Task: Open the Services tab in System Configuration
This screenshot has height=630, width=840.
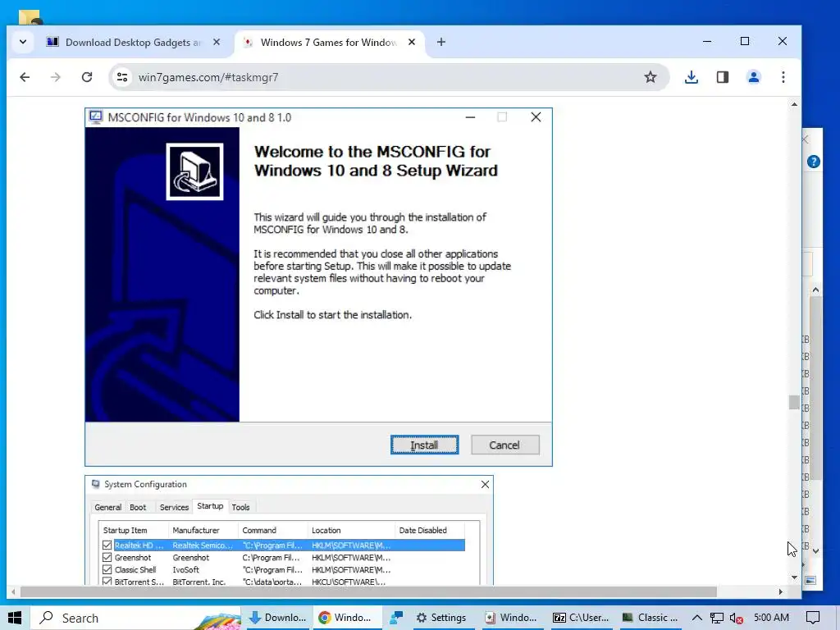Action: click(x=174, y=507)
